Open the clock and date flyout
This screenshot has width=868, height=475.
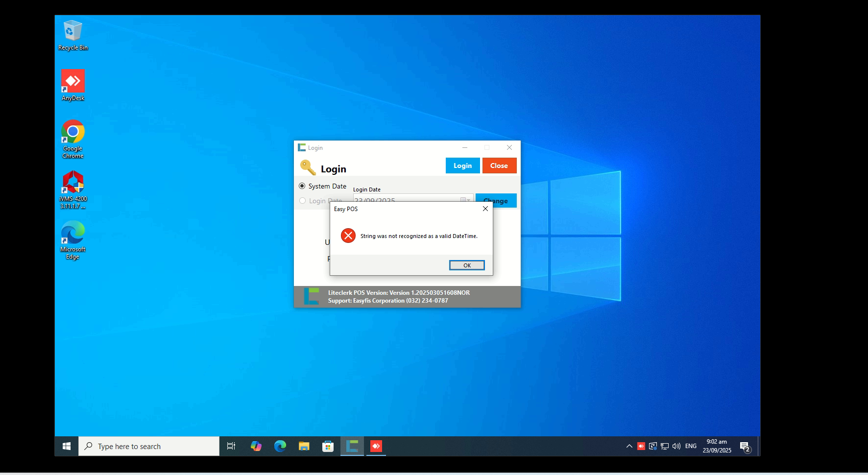(717, 446)
